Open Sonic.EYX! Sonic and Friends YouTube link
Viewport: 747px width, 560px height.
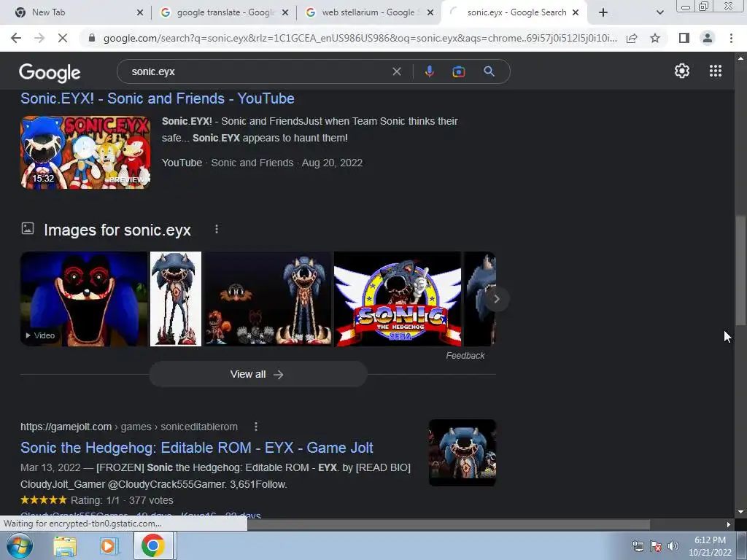[158, 98]
